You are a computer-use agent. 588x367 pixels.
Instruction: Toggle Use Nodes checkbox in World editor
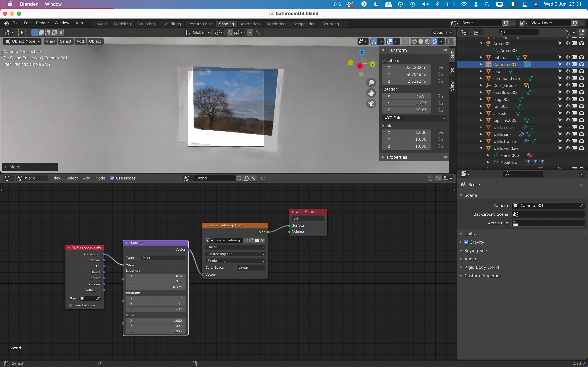[112, 178]
